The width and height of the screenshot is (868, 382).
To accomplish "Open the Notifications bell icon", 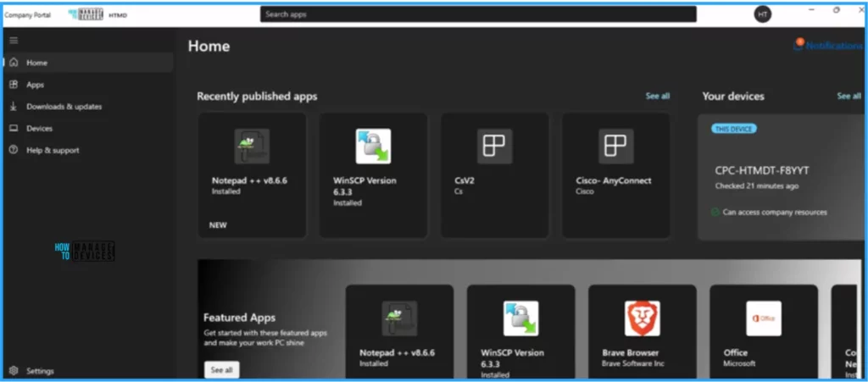I will coord(798,46).
